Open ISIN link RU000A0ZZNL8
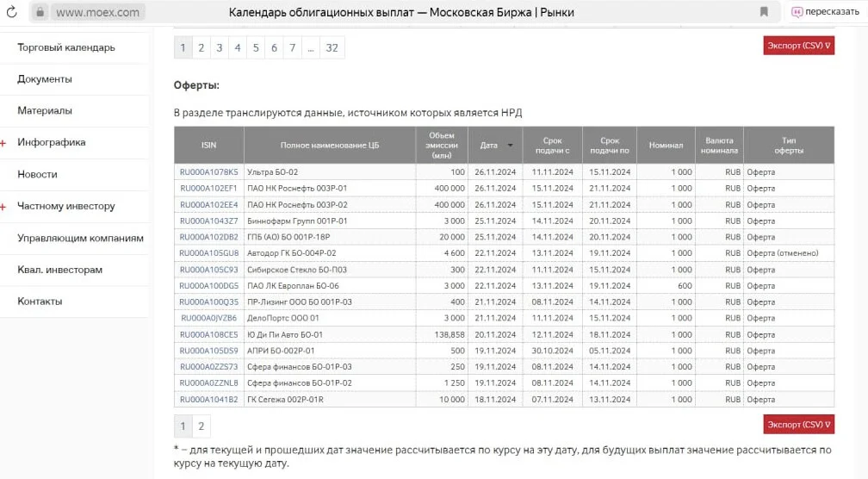 pyautogui.click(x=208, y=383)
